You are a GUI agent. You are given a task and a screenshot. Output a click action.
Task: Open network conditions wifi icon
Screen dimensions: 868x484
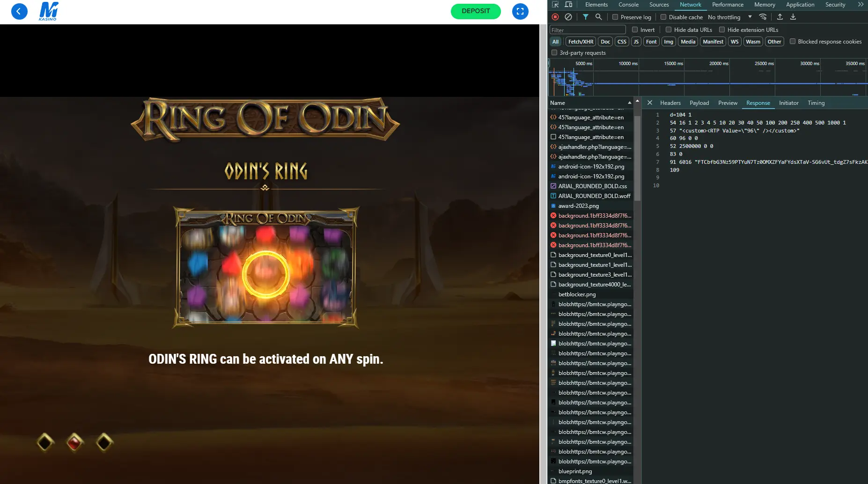point(763,17)
